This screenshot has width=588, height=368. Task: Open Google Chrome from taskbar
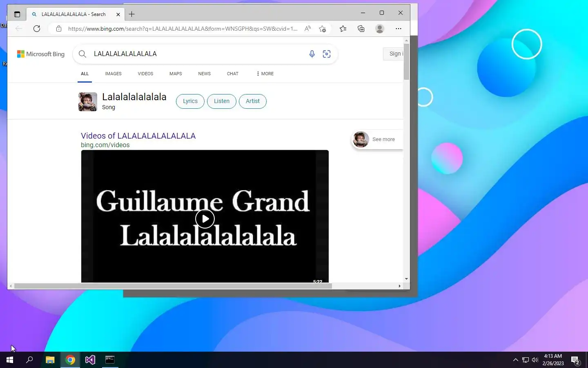coord(70,360)
